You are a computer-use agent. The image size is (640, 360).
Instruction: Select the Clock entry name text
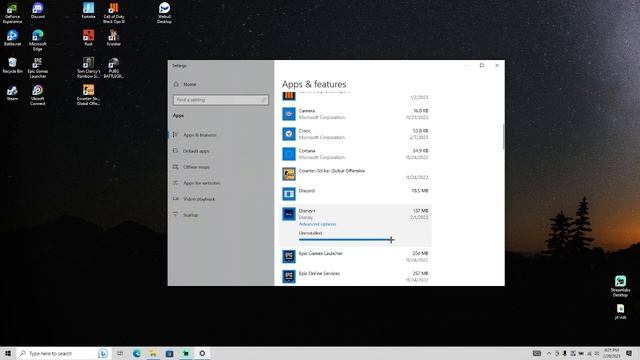[x=304, y=131]
